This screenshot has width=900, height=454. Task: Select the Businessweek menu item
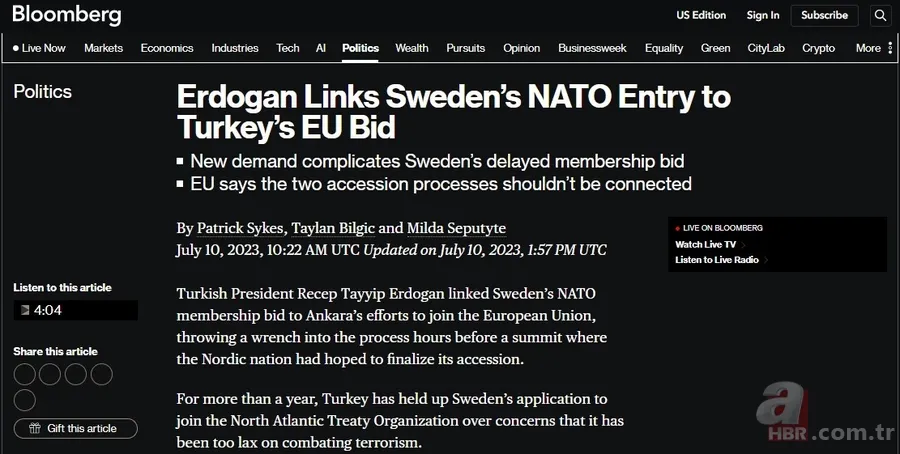(x=593, y=48)
